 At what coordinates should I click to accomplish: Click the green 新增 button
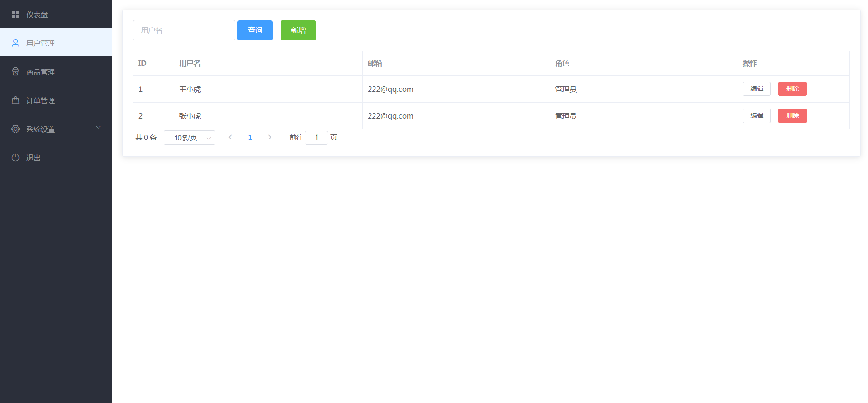click(298, 30)
